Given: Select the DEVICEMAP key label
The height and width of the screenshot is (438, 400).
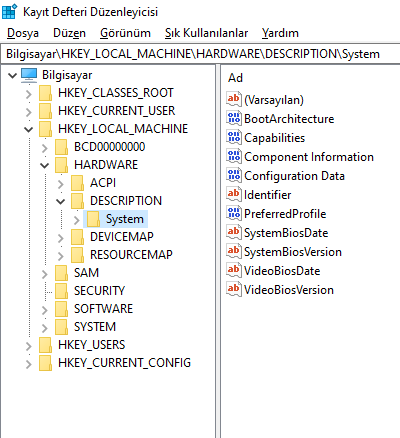Looking at the screenshot, I should [x=122, y=237].
